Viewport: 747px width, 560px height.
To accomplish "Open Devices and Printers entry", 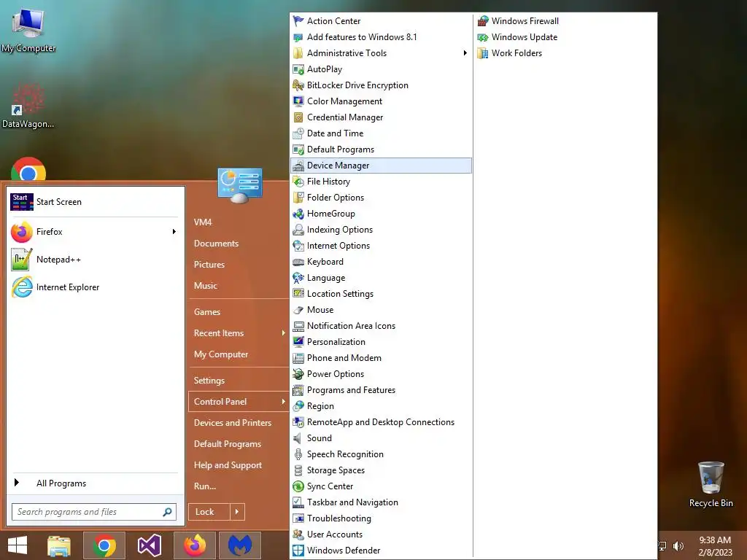I will pyautogui.click(x=233, y=423).
